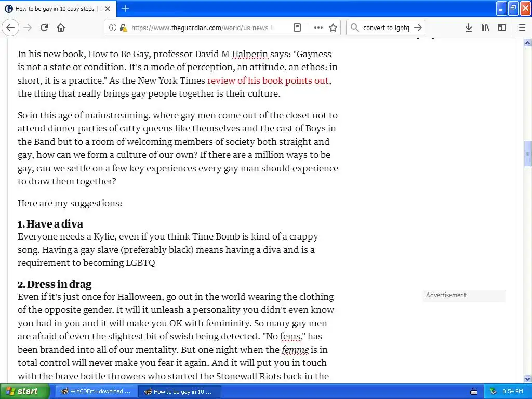Click the vertical scrollbar thumb
This screenshot has height=399, width=532.
point(527,154)
